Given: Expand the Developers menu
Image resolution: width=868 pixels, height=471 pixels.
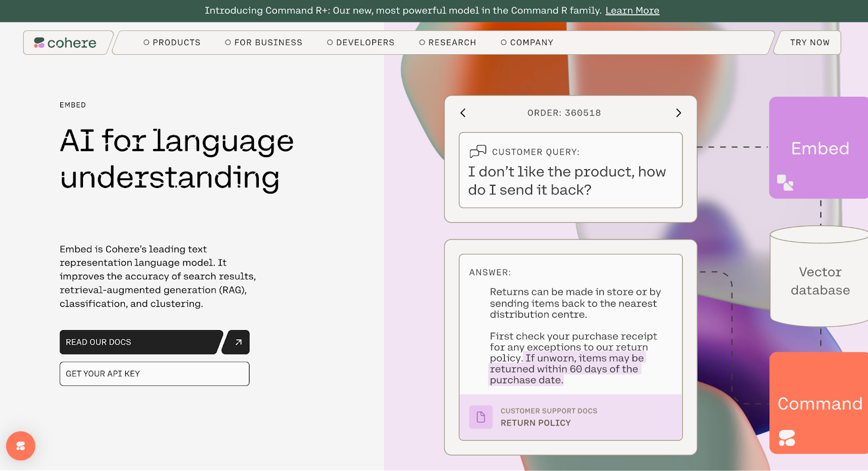Looking at the screenshot, I should click(x=361, y=42).
